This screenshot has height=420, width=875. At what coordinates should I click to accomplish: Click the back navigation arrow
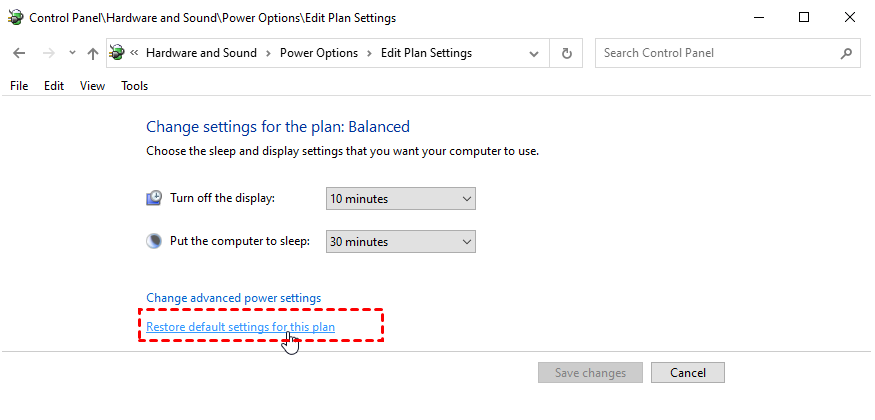19,53
